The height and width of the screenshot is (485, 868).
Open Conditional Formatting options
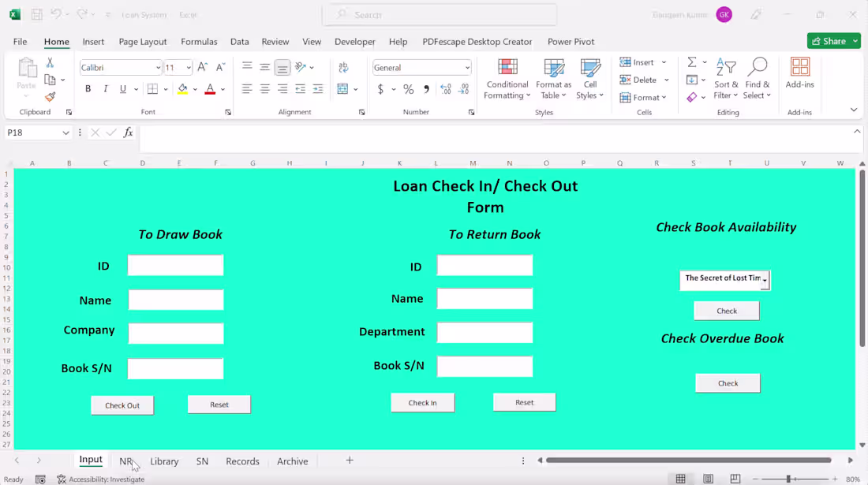pos(506,79)
